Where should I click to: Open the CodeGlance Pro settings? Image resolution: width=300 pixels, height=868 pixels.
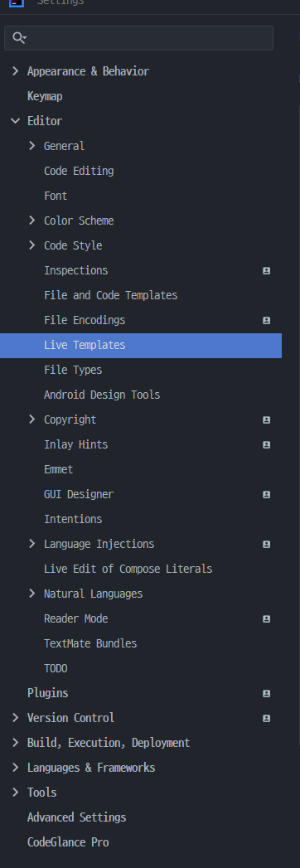68,842
